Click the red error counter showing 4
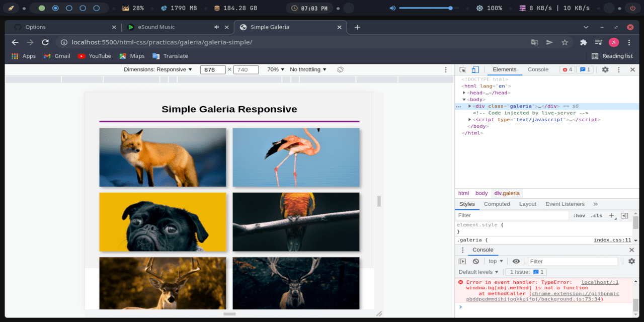 pyautogui.click(x=567, y=69)
